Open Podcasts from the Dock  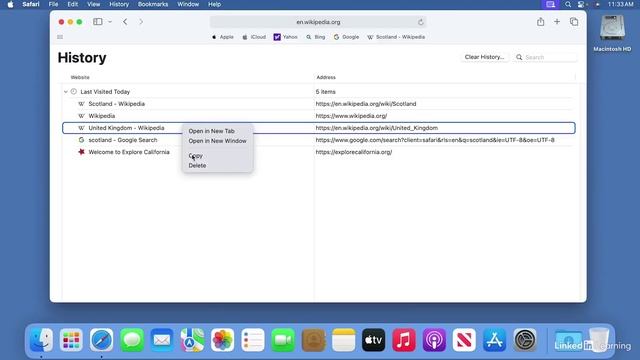[434, 340]
